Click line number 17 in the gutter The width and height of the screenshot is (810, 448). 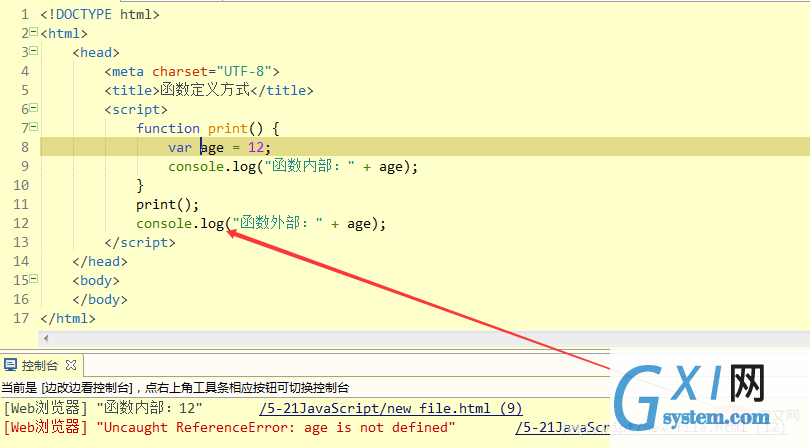21,318
